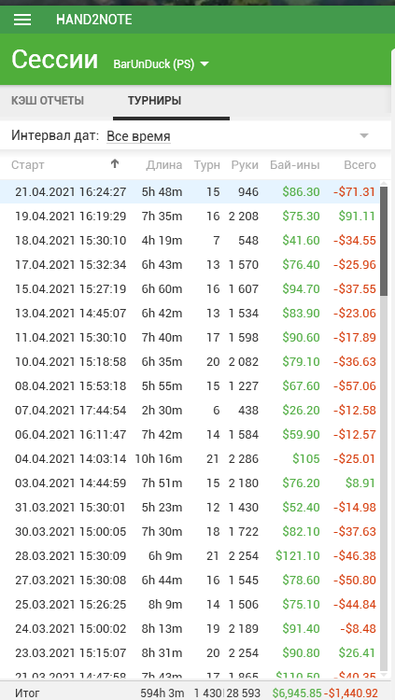Screen dimensions: 395x700
Task: Switch to the КЭШ ОТЧЕТЫ tab
Action: coord(47,100)
